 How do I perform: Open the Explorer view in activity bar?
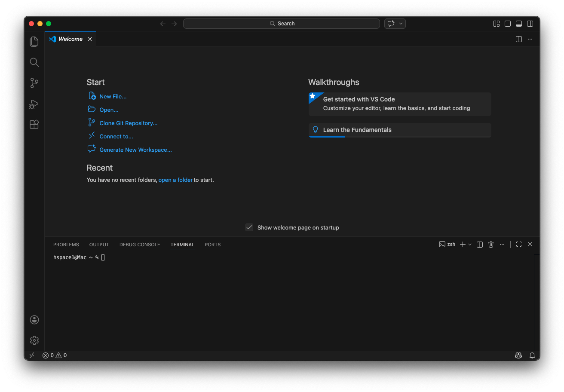(34, 42)
